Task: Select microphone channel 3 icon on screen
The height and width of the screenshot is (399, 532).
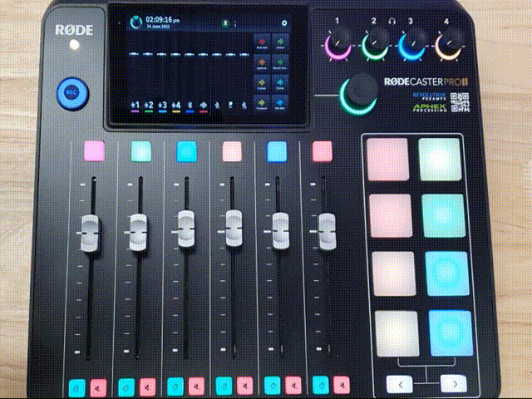Action: pyautogui.click(x=162, y=106)
